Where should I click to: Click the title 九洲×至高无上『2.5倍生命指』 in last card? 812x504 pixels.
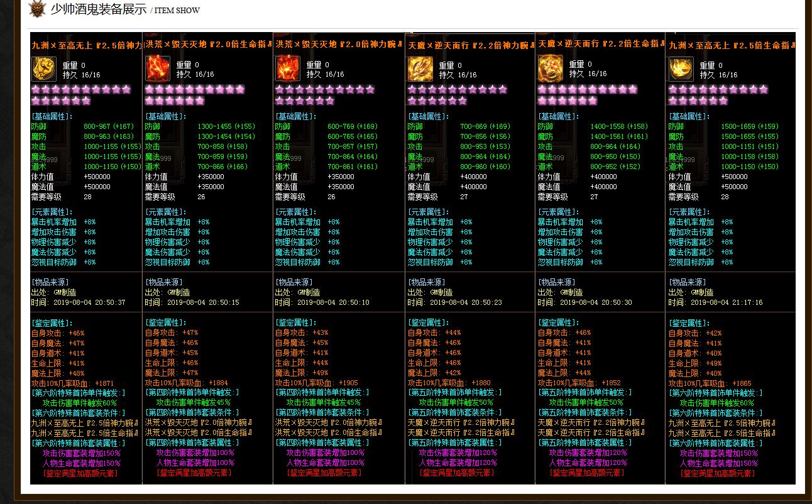732,45
